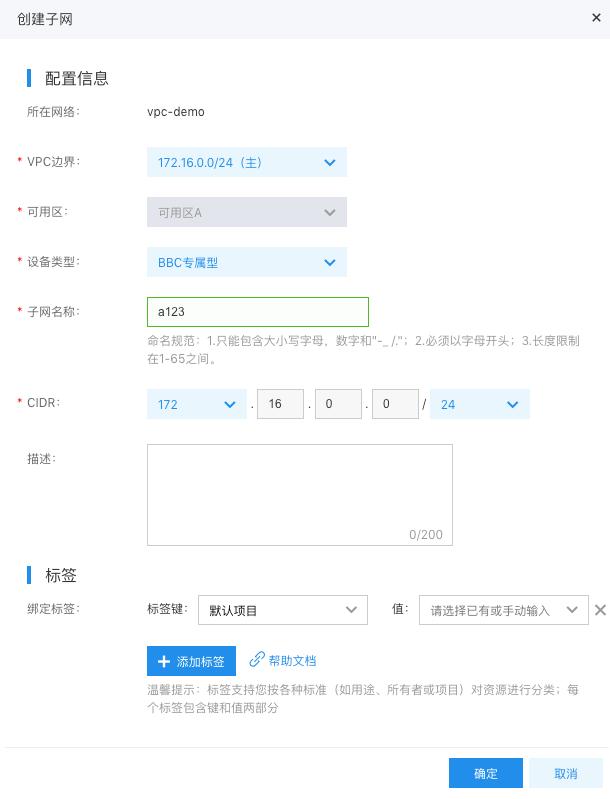The image size is (610, 799).
Task: Click the plus icon in 添加标签 button
Action: 164,661
